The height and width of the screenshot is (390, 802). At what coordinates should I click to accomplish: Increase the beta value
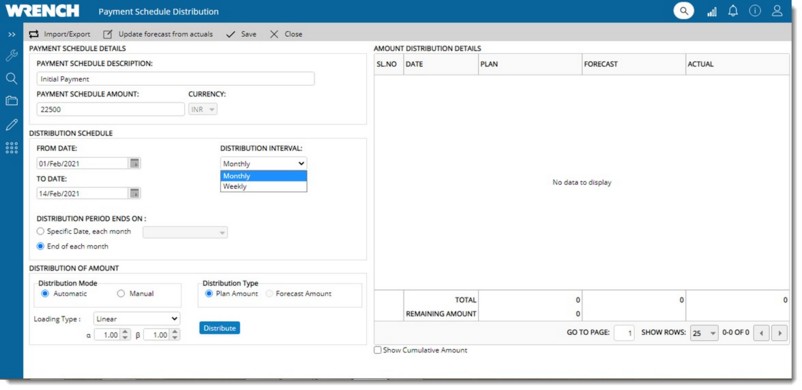click(x=175, y=332)
